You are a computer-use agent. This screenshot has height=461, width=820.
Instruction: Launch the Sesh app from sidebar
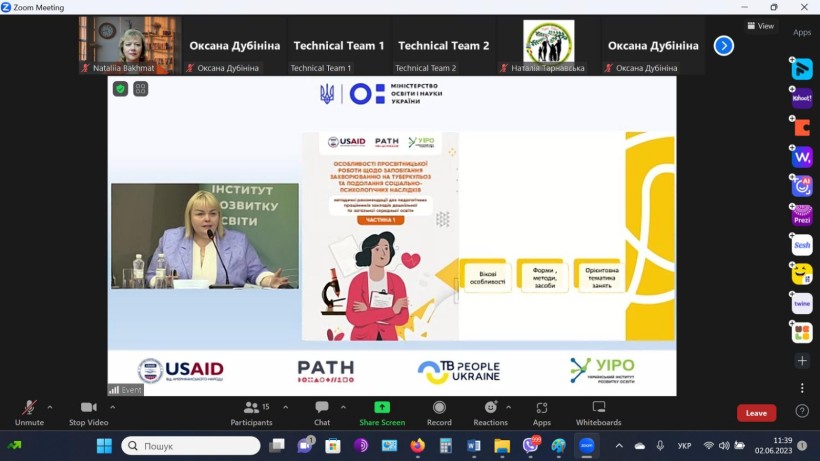point(802,245)
